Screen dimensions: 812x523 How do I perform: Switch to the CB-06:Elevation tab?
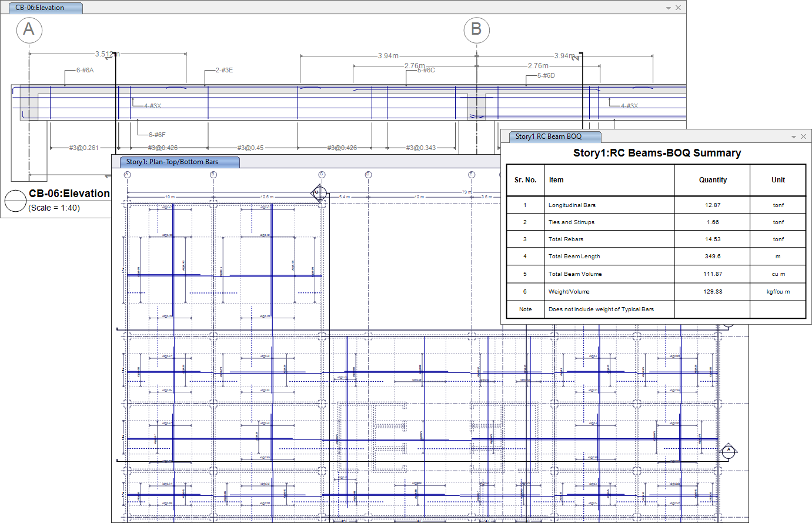pos(40,8)
